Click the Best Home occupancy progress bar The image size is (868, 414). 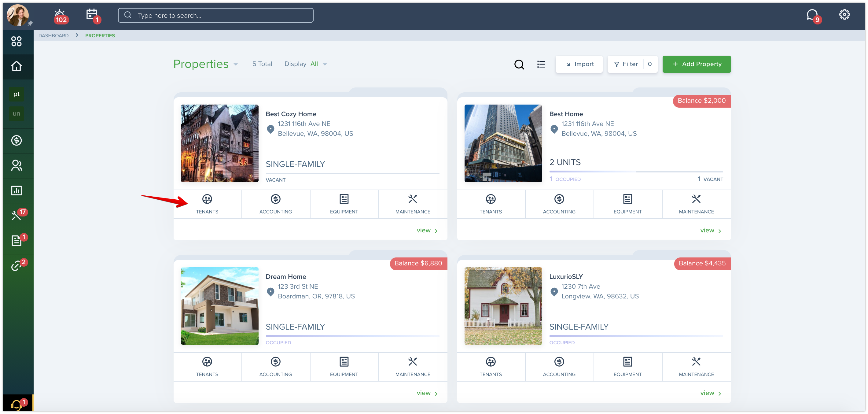coord(636,172)
